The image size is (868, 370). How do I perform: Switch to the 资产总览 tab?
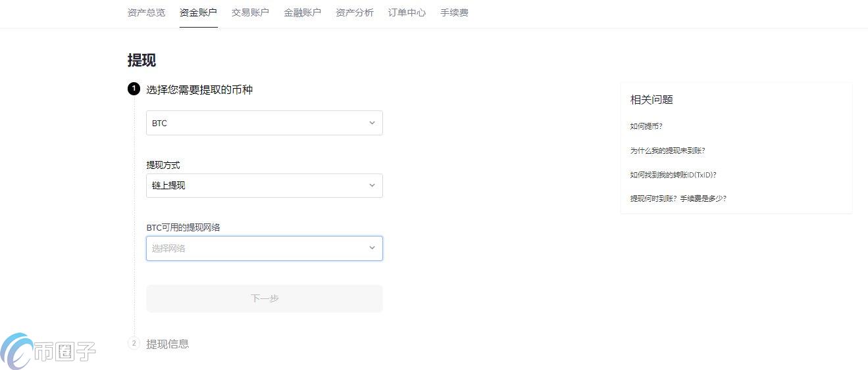(146, 12)
